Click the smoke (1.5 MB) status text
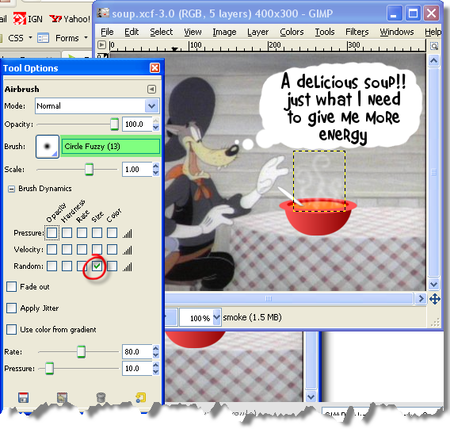This screenshot has width=450, height=429. point(252,317)
